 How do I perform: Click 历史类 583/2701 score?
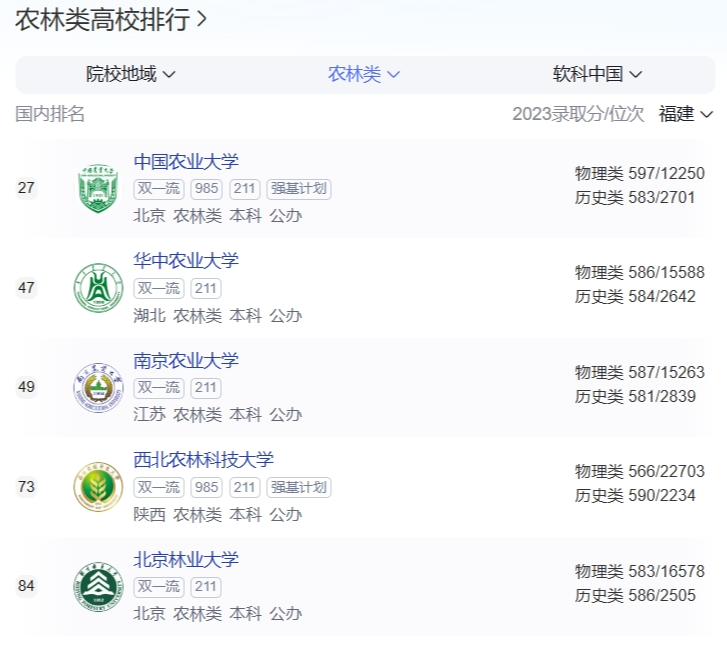pos(635,198)
